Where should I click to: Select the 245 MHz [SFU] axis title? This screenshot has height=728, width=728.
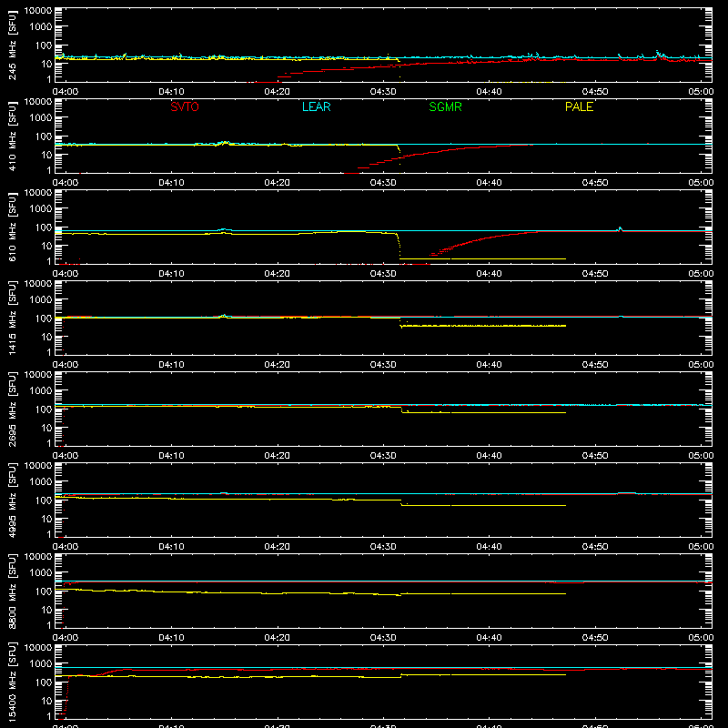pyautogui.click(x=12, y=45)
